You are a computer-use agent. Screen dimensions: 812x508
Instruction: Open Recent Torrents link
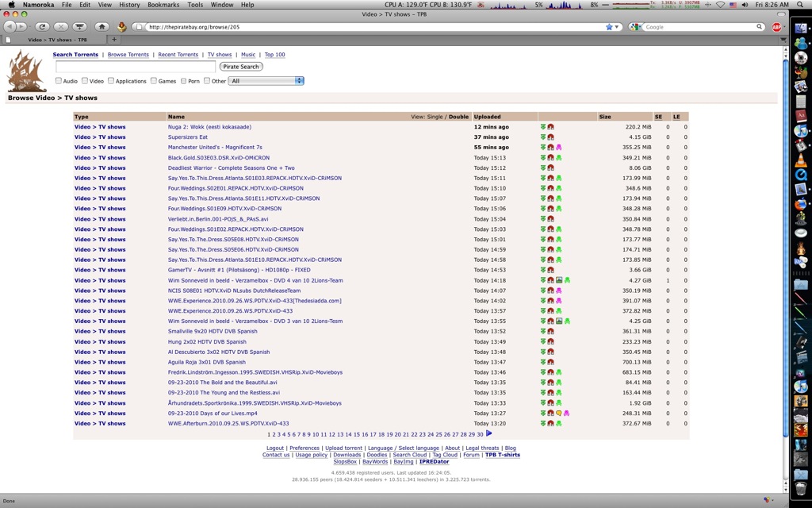(x=178, y=55)
